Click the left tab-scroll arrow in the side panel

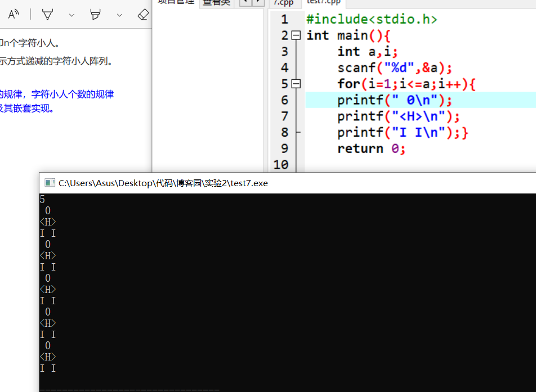coord(245,3)
